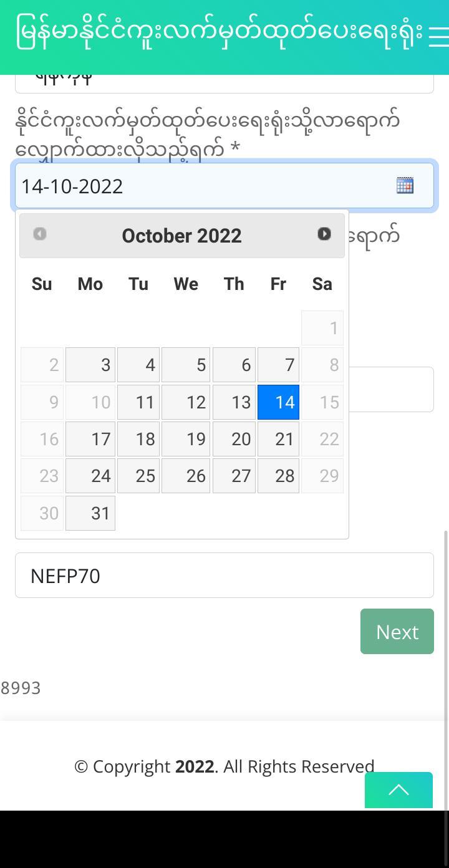
Task: Advance the calendar to November 2022
Action: tap(324, 234)
